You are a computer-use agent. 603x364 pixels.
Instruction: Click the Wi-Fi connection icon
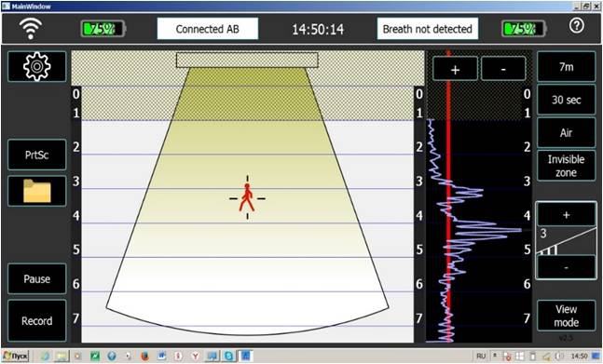(x=31, y=28)
